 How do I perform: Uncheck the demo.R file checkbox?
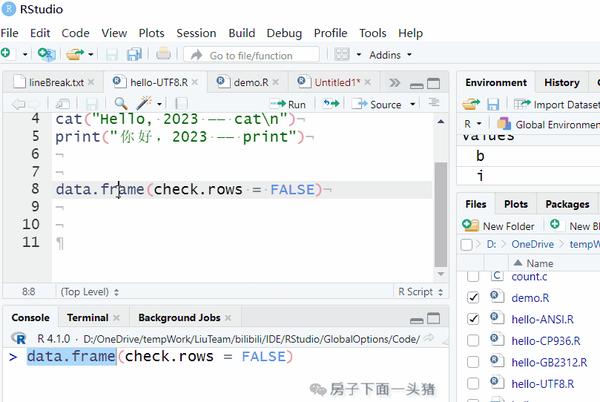[x=473, y=297]
